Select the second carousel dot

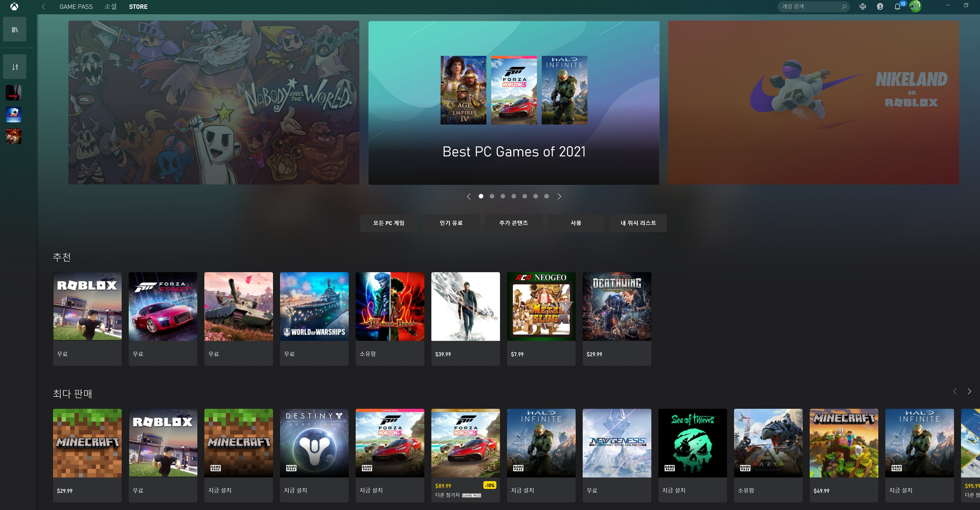point(492,196)
